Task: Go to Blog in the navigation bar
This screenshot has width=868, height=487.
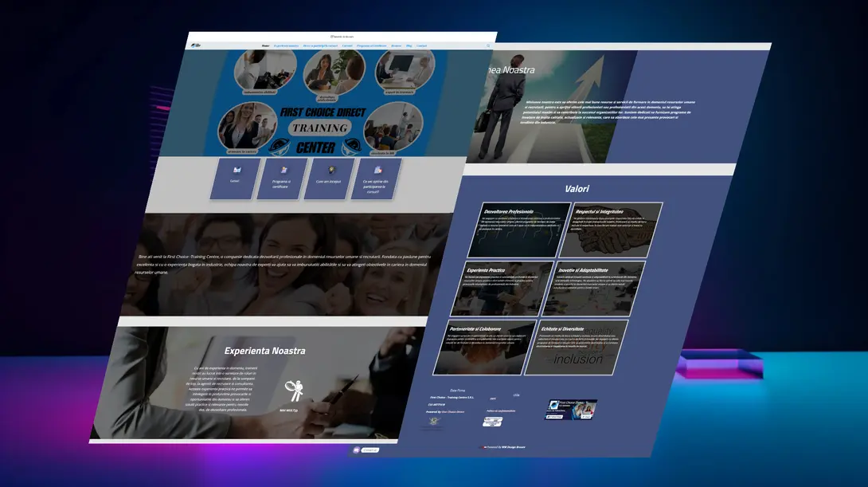Action: click(x=409, y=46)
